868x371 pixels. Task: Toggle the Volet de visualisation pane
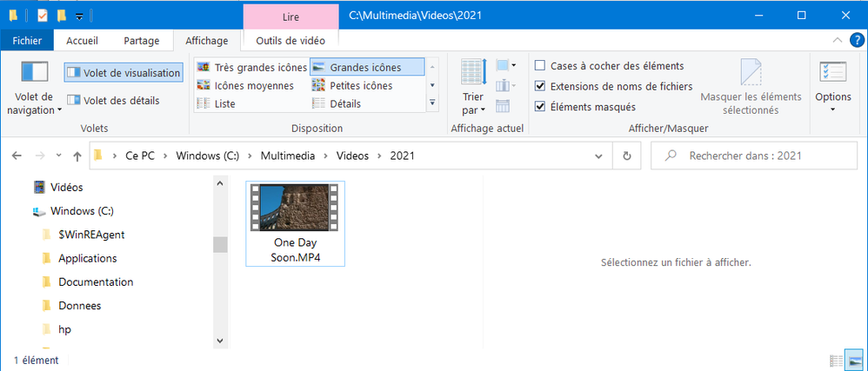pos(123,73)
